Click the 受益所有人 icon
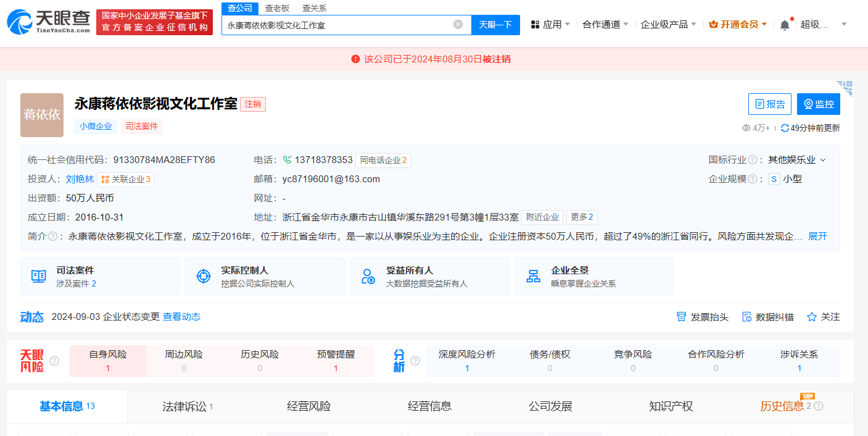Image resolution: width=868 pixels, height=436 pixels. [368, 276]
